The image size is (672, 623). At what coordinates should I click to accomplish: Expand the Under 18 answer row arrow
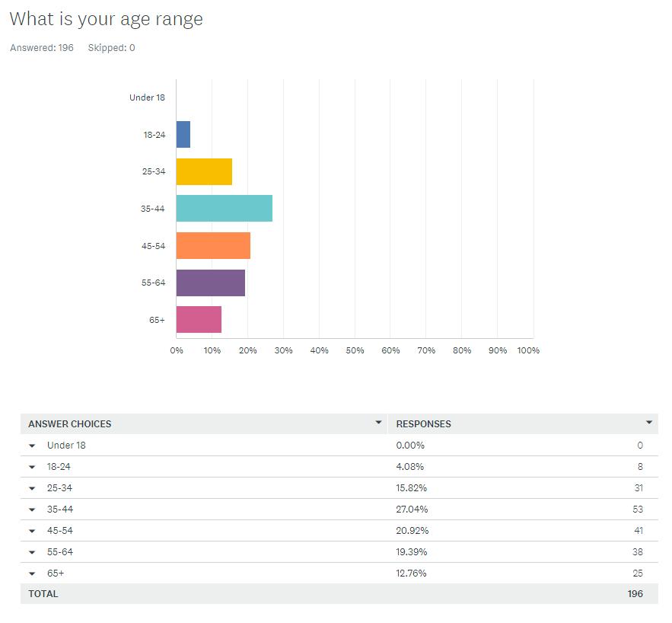coord(33,446)
